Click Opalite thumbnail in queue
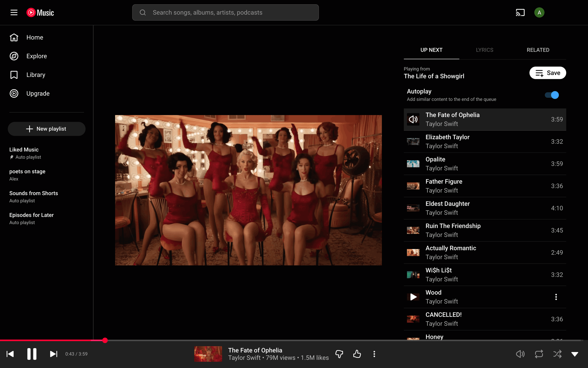Viewport: 588px width, 368px height. point(413,164)
